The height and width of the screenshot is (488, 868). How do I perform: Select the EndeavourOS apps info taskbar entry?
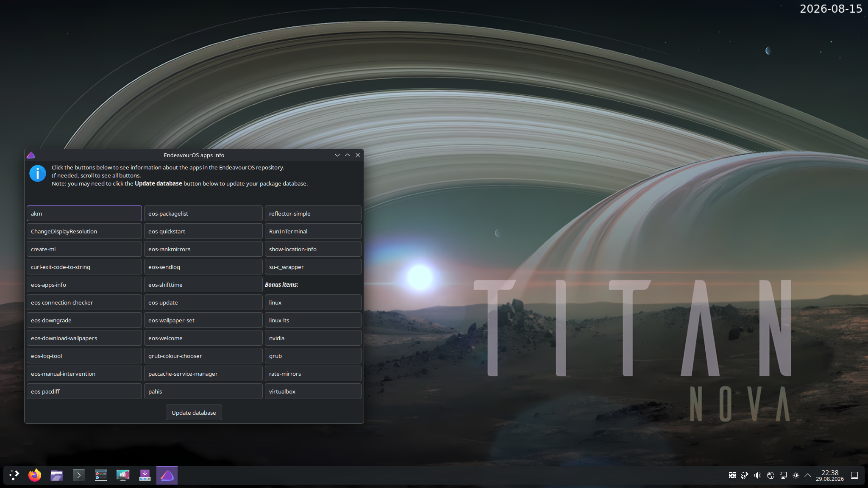tap(167, 475)
